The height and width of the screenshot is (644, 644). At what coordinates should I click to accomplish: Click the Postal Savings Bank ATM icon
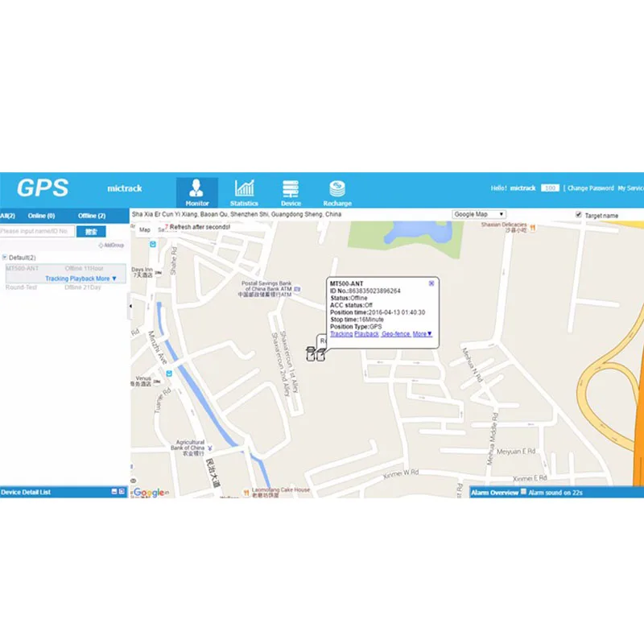click(x=297, y=289)
